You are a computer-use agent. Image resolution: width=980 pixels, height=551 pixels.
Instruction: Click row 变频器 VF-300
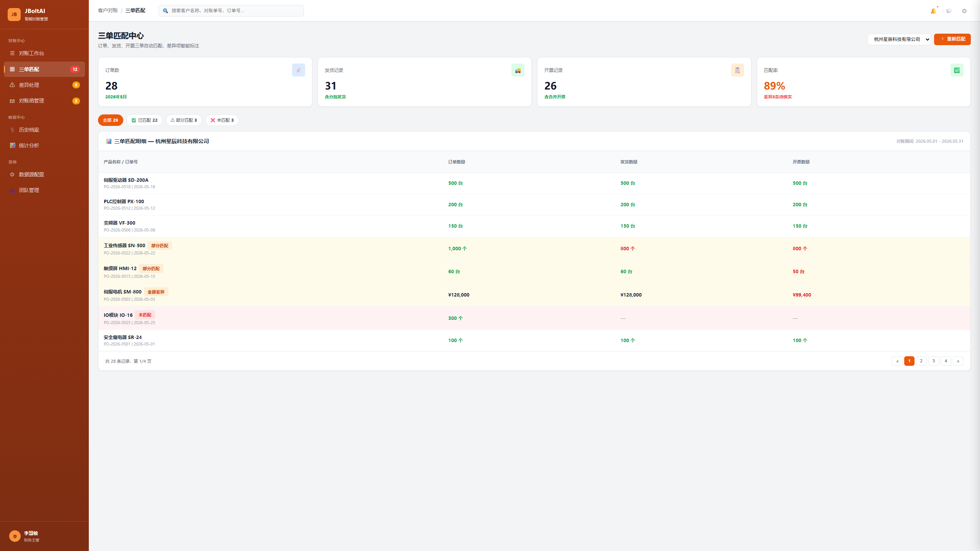click(534, 226)
